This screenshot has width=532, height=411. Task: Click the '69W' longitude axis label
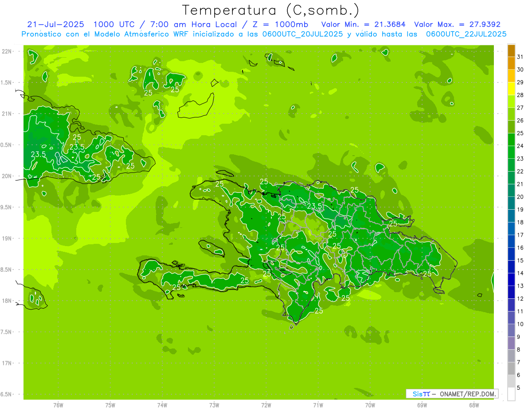point(422,405)
